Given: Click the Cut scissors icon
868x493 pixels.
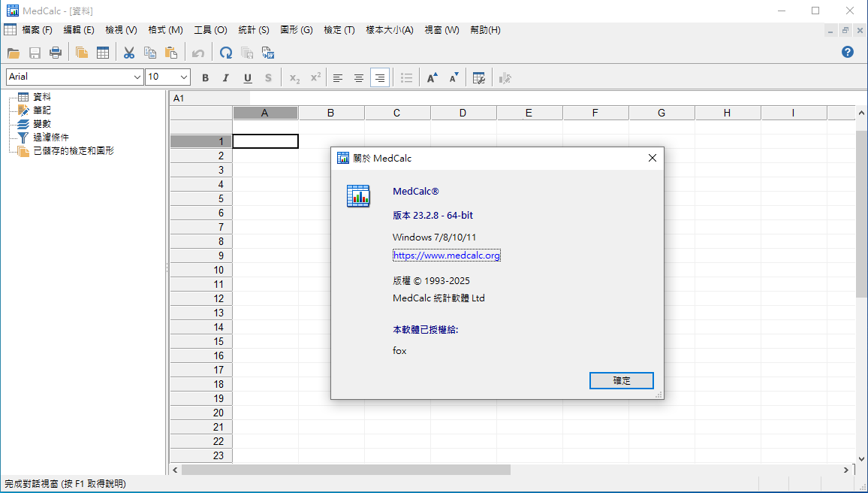Looking at the screenshot, I should click(x=129, y=53).
